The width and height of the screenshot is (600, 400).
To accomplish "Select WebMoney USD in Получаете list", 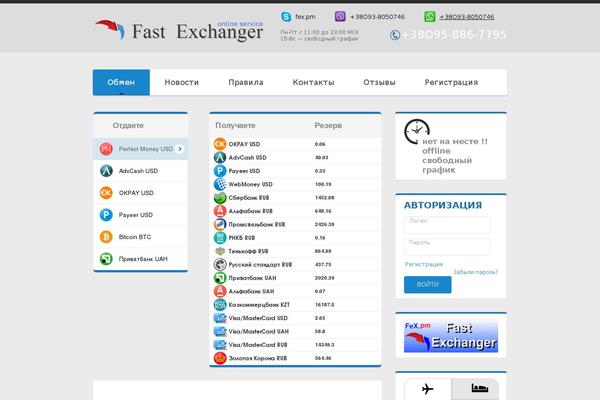I will (295, 184).
